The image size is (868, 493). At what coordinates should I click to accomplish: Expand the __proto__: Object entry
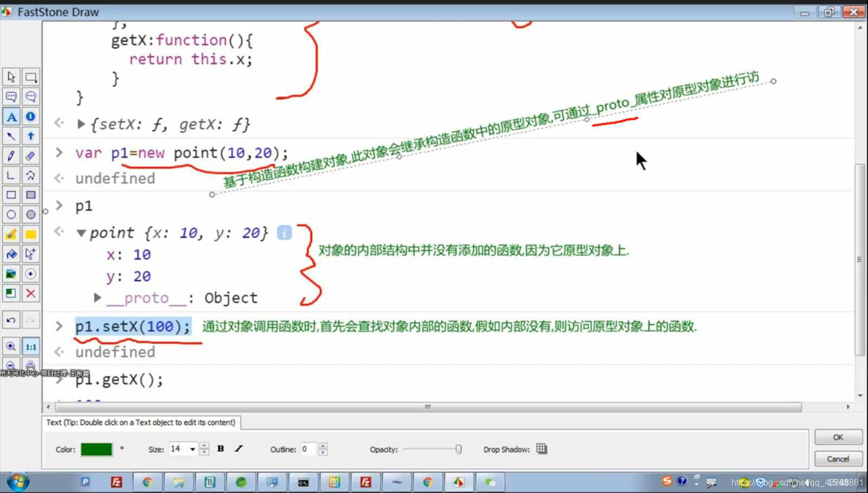click(98, 297)
